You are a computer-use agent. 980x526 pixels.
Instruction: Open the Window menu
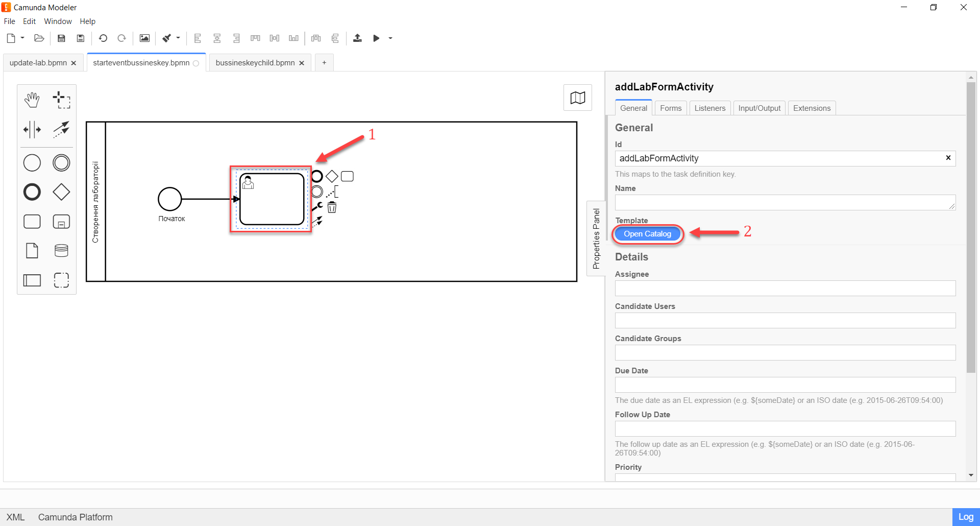click(x=58, y=21)
